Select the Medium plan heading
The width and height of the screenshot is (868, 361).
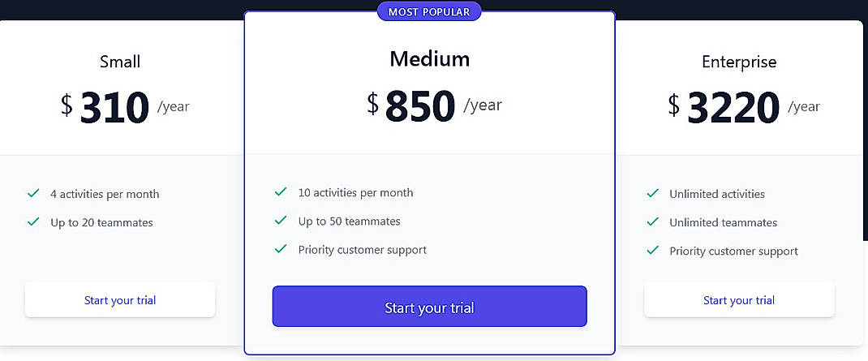pos(429,58)
